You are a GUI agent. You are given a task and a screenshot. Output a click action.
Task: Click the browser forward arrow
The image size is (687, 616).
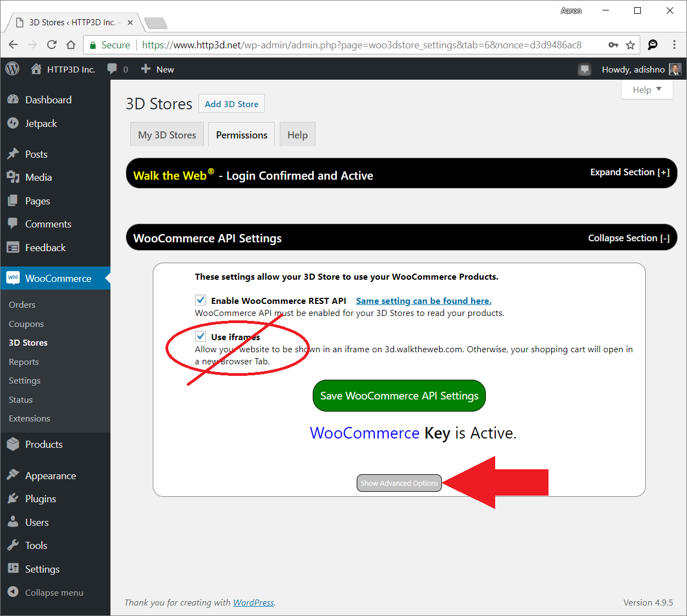coord(32,45)
